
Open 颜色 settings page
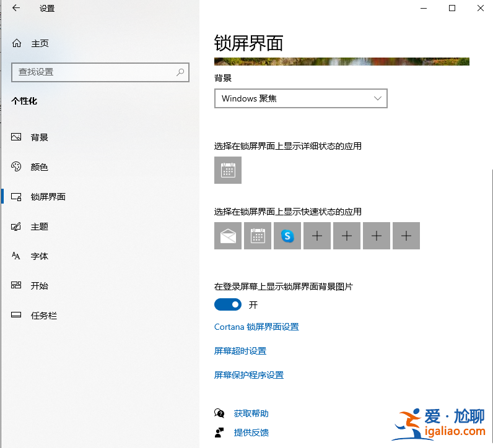click(x=39, y=167)
